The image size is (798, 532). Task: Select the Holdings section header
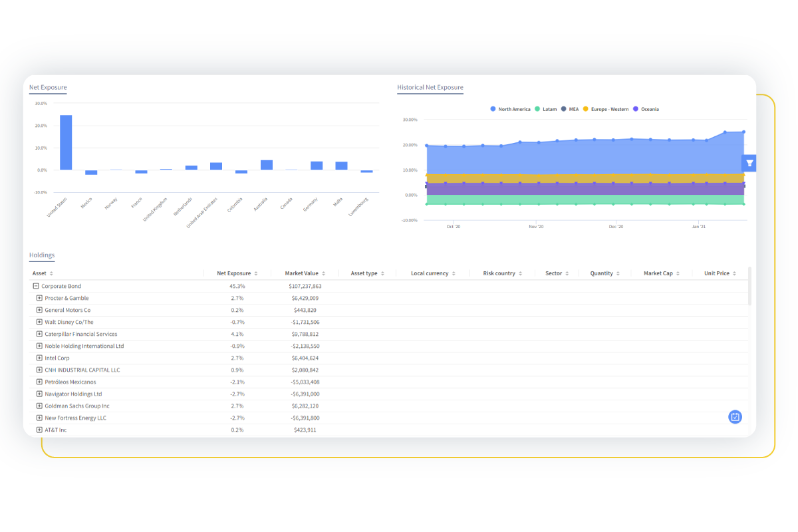click(x=42, y=255)
